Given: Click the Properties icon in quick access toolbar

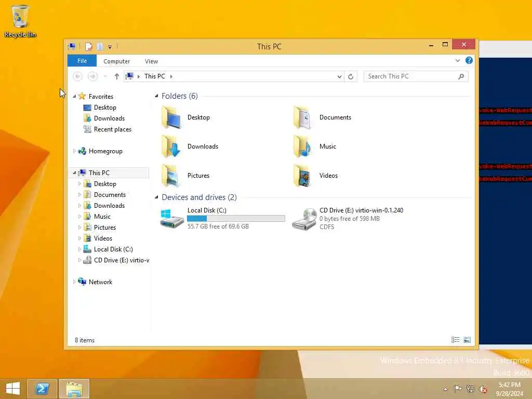Looking at the screenshot, I should [x=88, y=46].
